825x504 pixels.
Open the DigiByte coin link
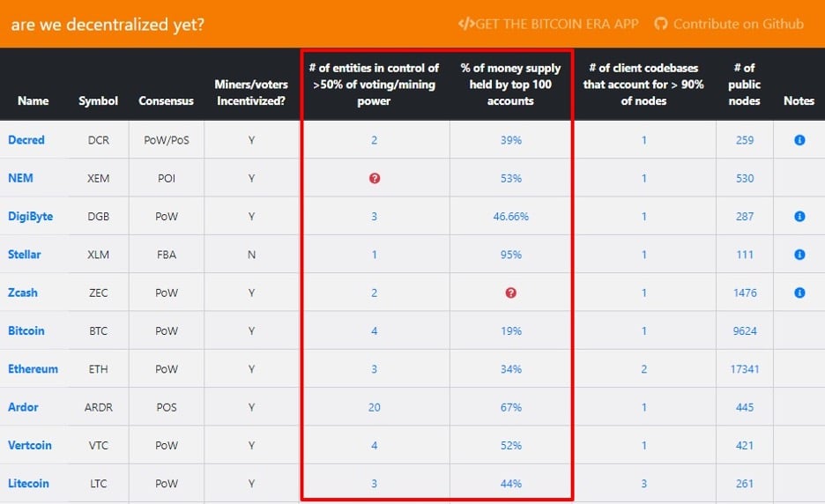click(x=31, y=216)
